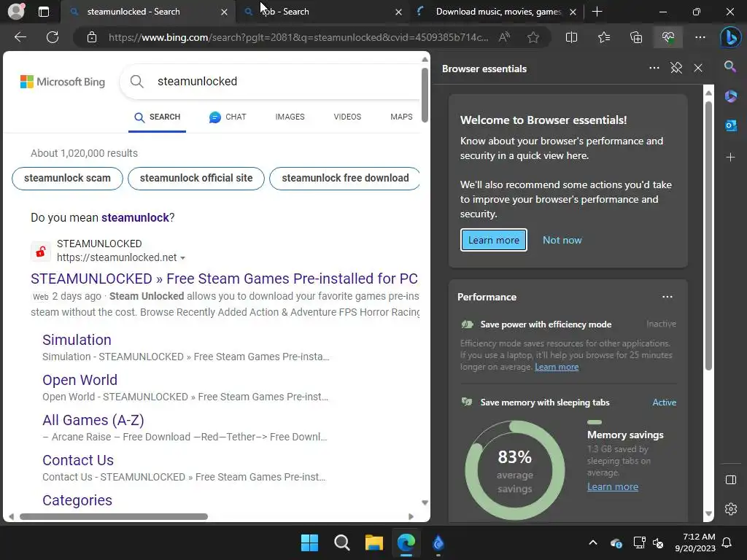Image resolution: width=747 pixels, height=560 pixels.
Task: Open All Games (A-Z) sublink
Action: click(x=93, y=420)
